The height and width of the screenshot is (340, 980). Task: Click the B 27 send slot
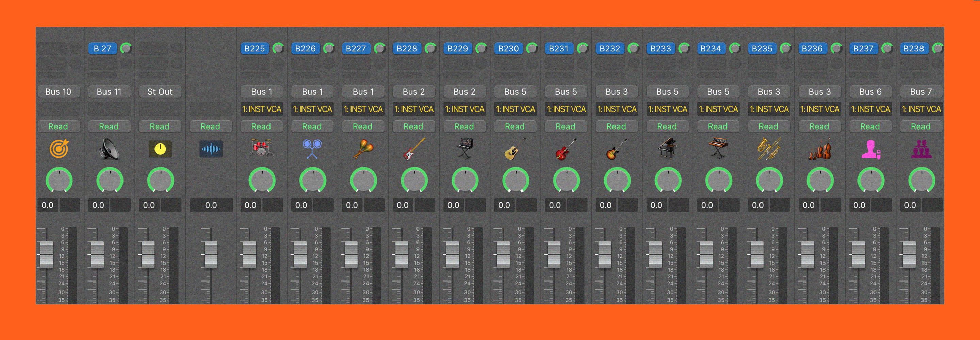[102, 48]
